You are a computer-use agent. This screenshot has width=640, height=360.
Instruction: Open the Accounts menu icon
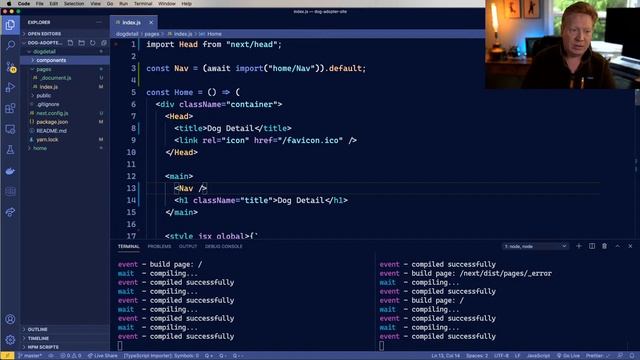pos(10,319)
